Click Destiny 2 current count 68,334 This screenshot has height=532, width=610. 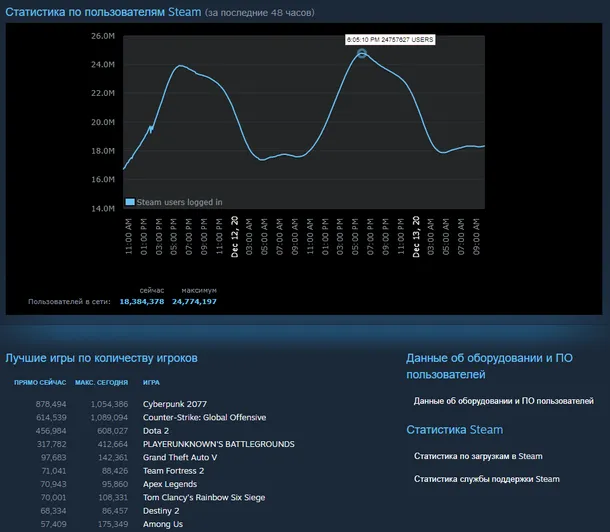click(x=54, y=511)
